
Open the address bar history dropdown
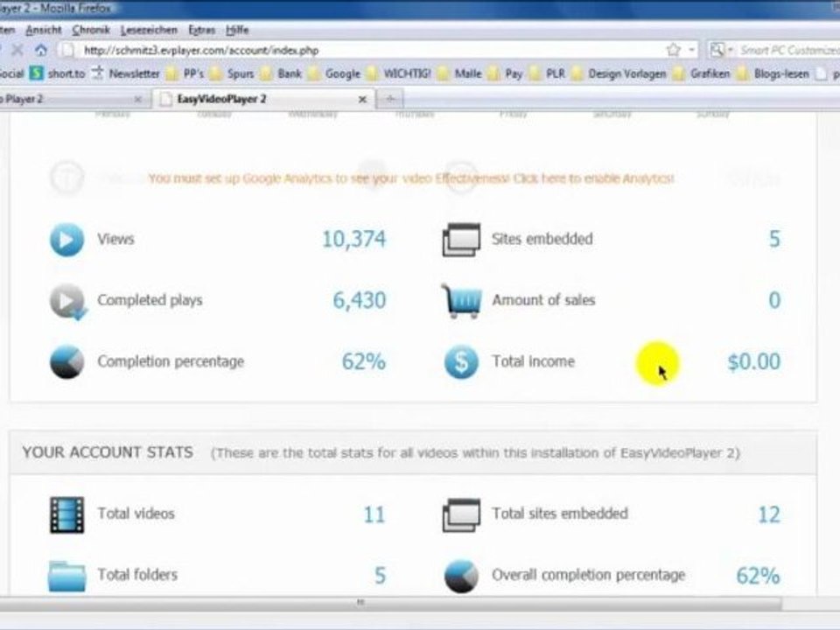tap(691, 51)
